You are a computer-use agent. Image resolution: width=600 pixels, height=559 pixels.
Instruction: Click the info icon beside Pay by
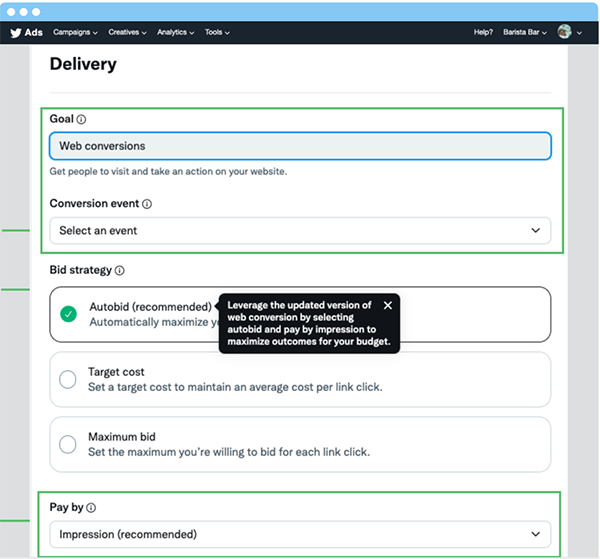pos(91,508)
